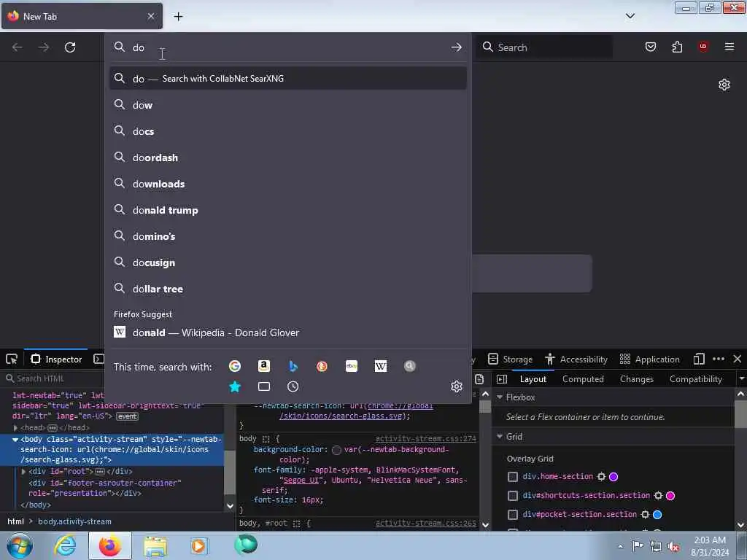Open the Compatibility sidebar tab
This screenshot has width=747, height=560.
695,379
